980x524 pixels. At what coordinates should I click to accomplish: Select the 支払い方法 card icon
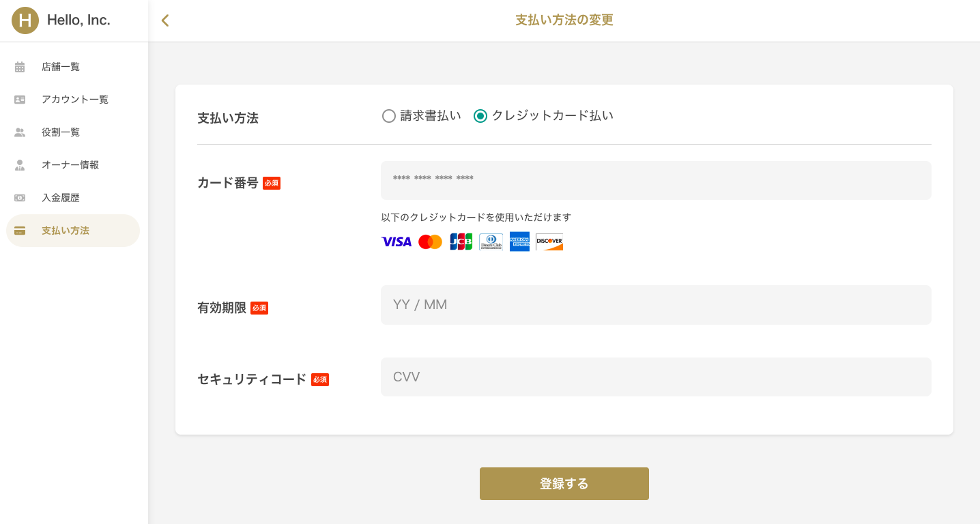pos(18,230)
